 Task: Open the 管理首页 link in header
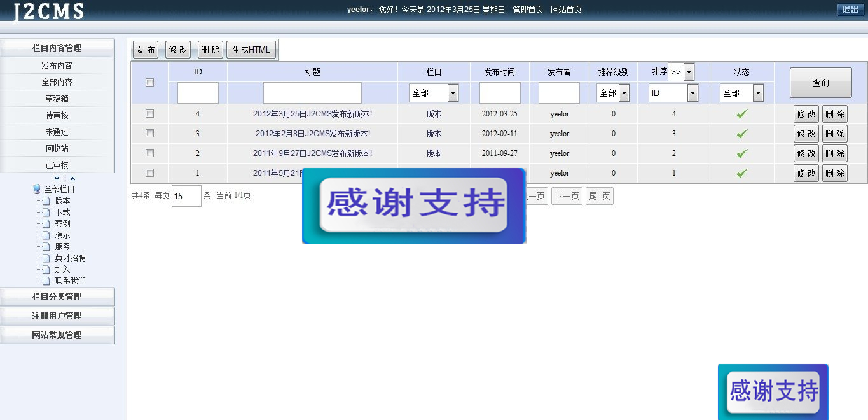pyautogui.click(x=528, y=10)
